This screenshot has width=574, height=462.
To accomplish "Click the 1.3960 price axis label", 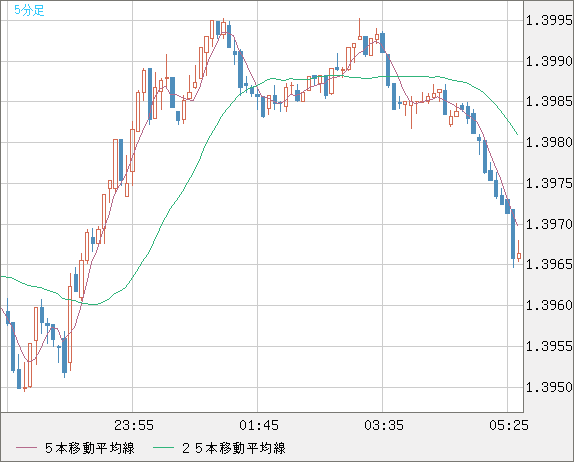I will (549, 305).
